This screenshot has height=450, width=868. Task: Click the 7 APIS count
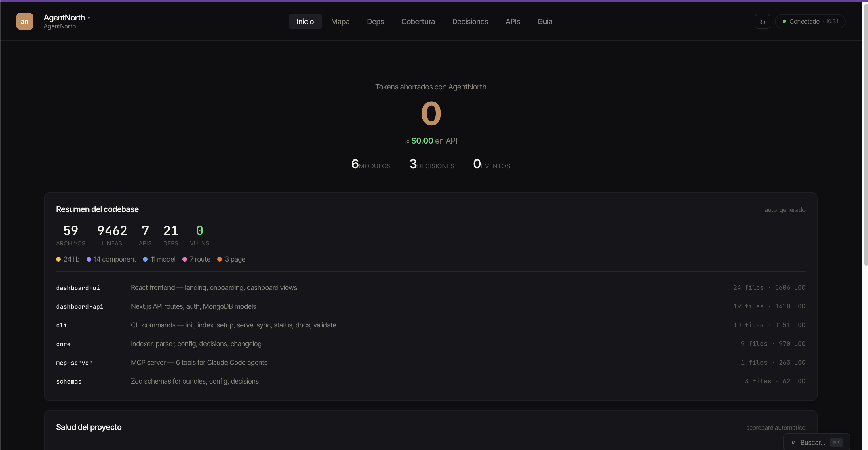pyautogui.click(x=145, y=235)
